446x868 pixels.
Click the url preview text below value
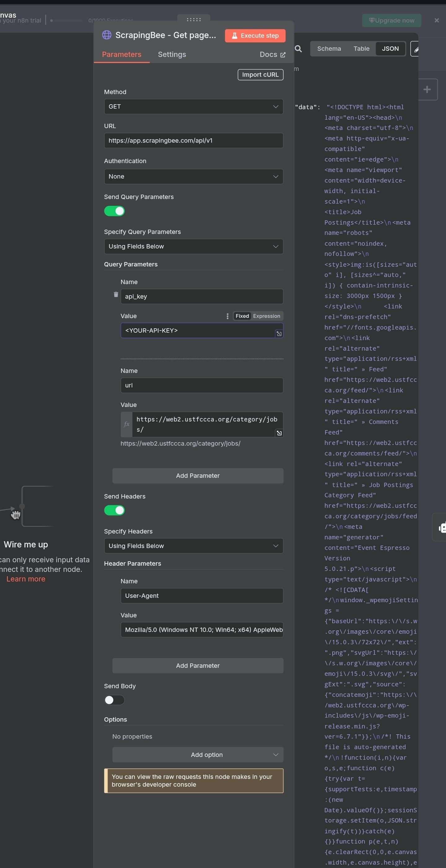(x=181, y=443)
